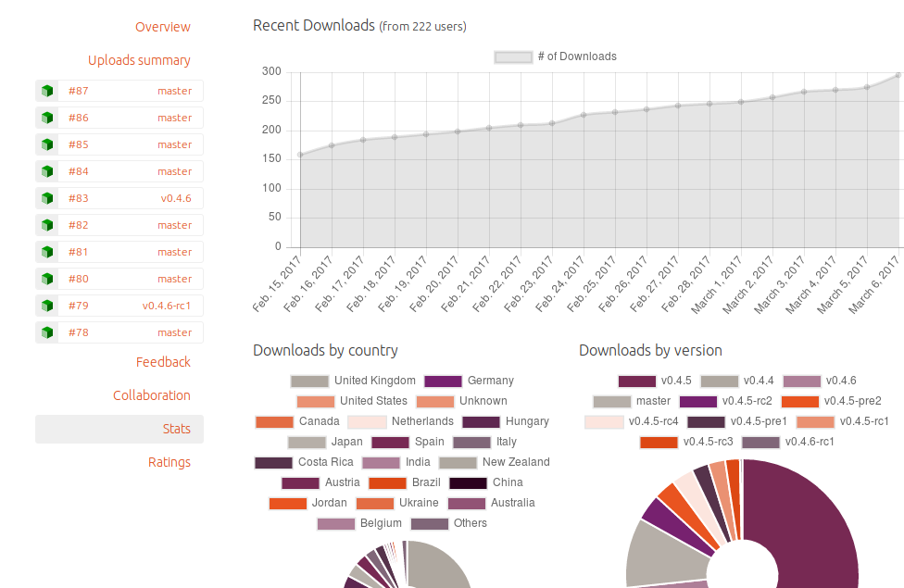The image size is (904, 588).
Task: Click the v0.4.5-pre2 legend entry
Action: point(832,401)
